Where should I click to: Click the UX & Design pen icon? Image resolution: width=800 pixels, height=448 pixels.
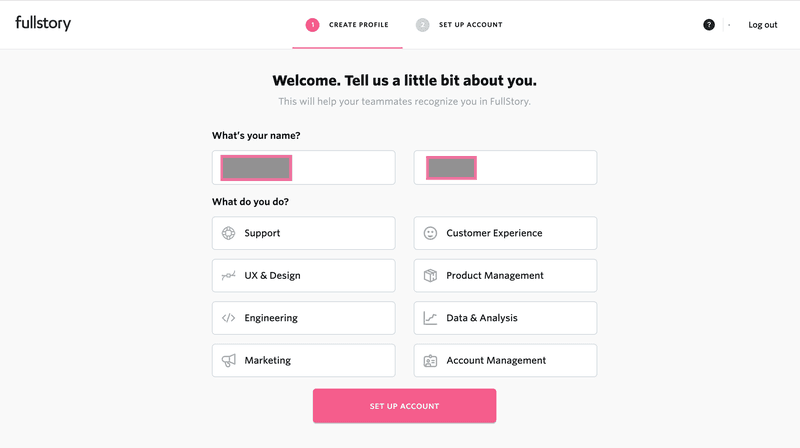pyautogui.click(x=228, y=276)
